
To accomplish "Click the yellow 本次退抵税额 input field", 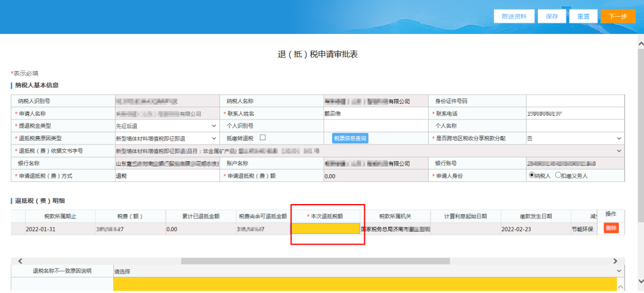I will [326, 229].
